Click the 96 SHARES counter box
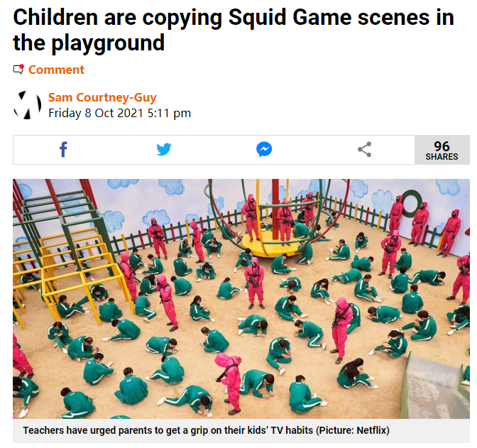477x448 pixels. (x=442, y=150)
